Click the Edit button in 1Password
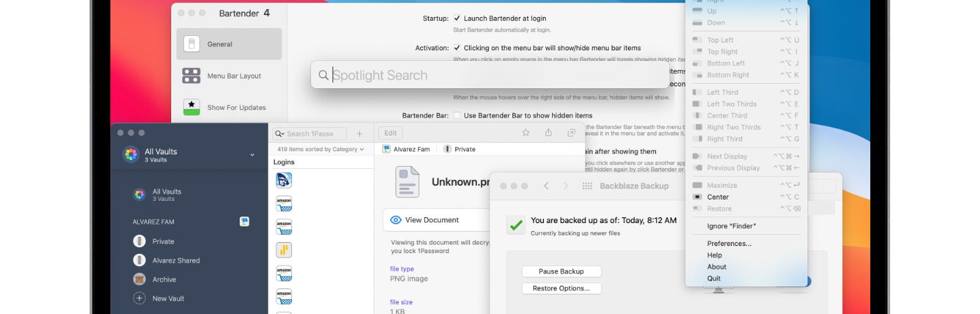The width and height of the screenshot is (980, 314). (390, 133)
